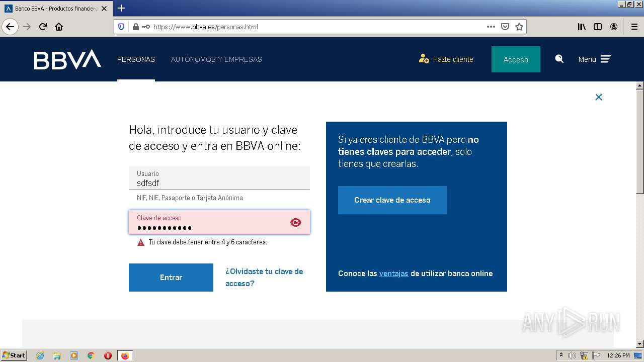
Task: Toggle password visibility eye icon
Action: (296, 222)
